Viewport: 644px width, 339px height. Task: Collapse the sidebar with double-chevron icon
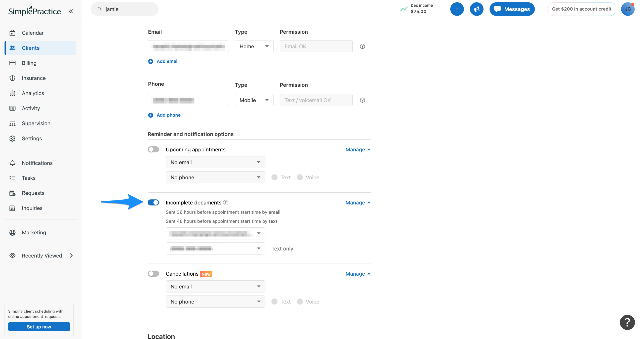tap(71, 11)
